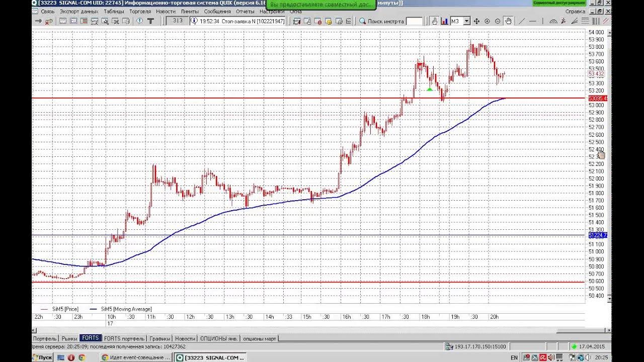644x362 pixels.
Task: Switch to the event-совещание Chrome taskbar window
Action: pyautogui.click(x=136, y=357)
